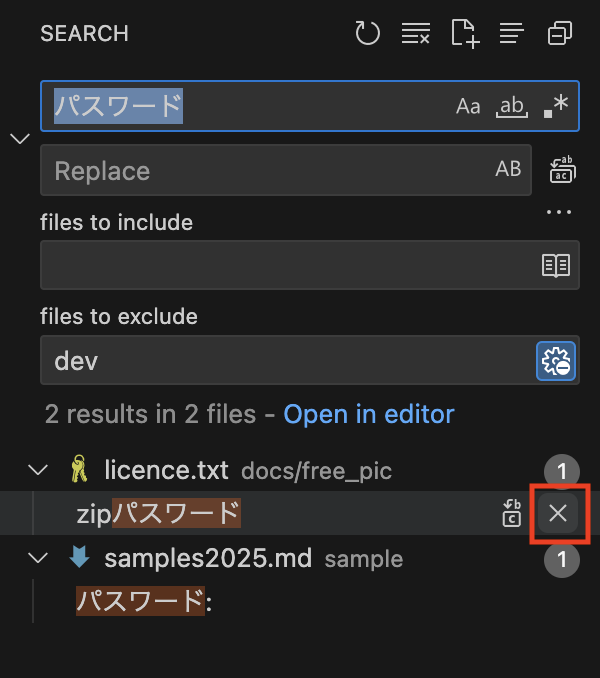Refresh the search results
Screen dimensions: 600x678
[367, 33]
